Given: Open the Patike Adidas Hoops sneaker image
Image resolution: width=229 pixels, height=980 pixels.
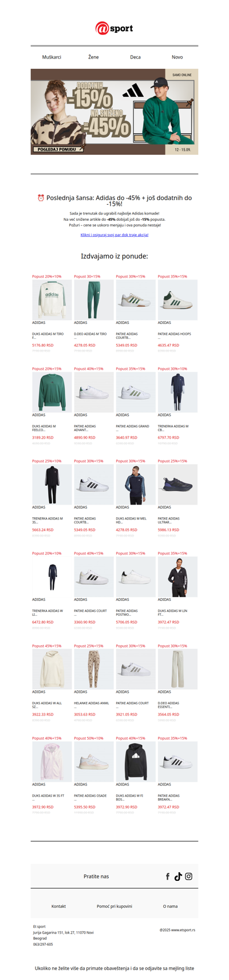Looking at the screenshot, I should coord(177,300).
